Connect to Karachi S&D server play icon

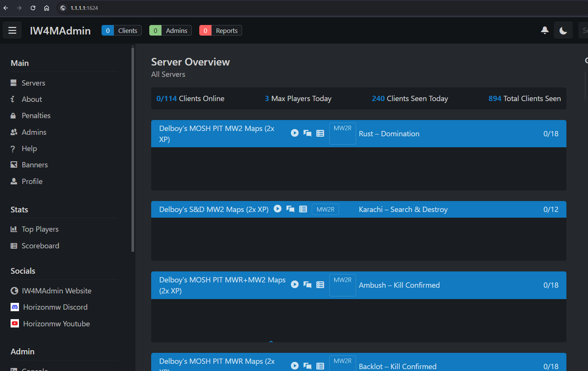[x=278, y=209]
